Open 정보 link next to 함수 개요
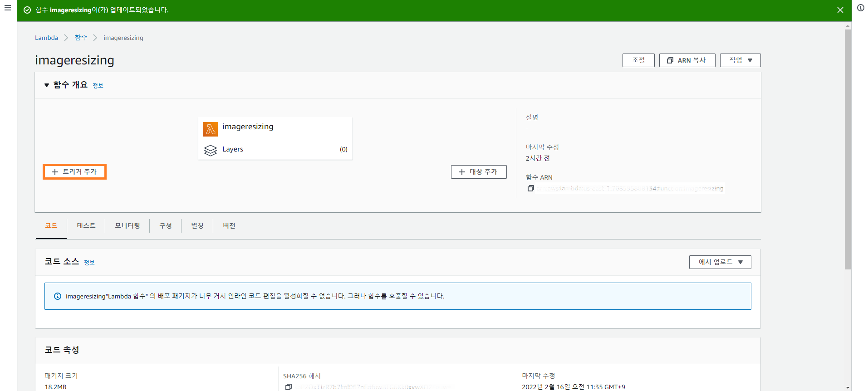868x391 pixels. point(98,86)
